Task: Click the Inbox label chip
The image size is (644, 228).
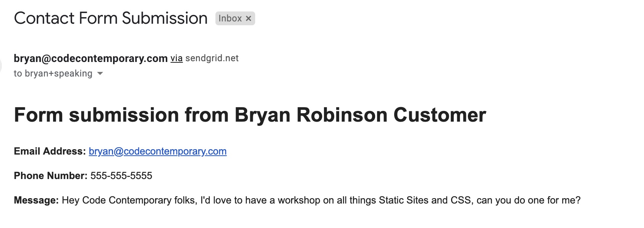Action: pos(230,18)
